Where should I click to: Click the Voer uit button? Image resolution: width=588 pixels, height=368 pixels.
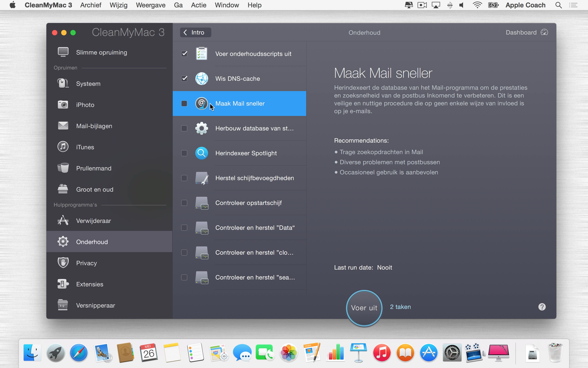tap(364, 308)
